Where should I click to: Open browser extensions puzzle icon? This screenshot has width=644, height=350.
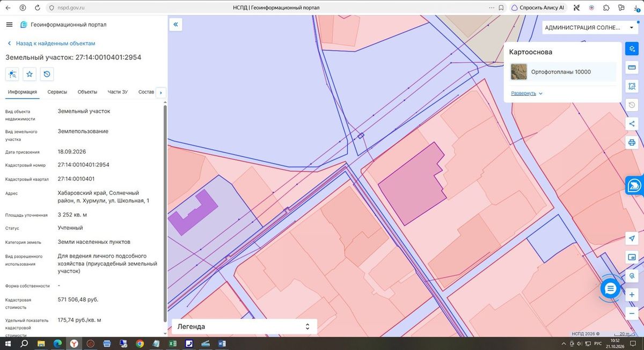606,8
